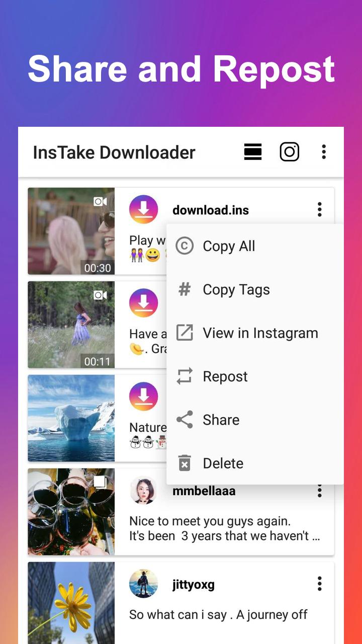Tap the 00:30 duration label

[x=98, y=268]
